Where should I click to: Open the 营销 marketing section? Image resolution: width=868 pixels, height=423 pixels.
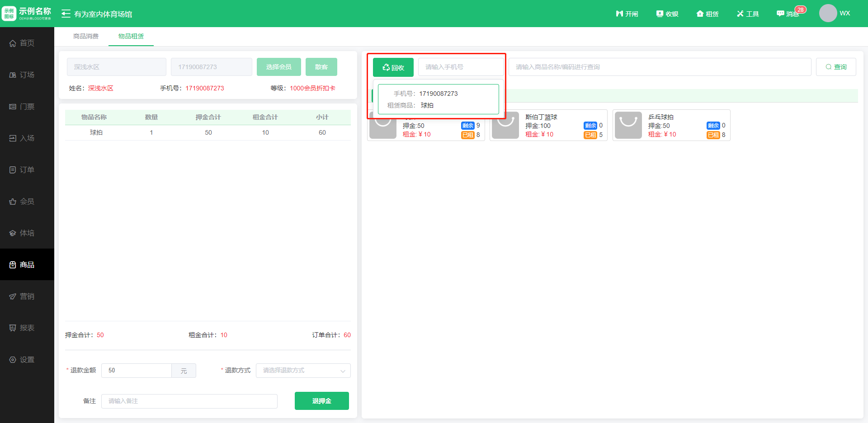[22, 296]
